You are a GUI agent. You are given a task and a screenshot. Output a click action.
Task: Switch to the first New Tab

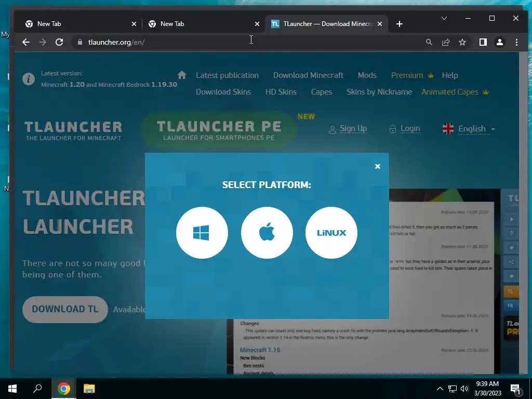(x=81, y=24)
